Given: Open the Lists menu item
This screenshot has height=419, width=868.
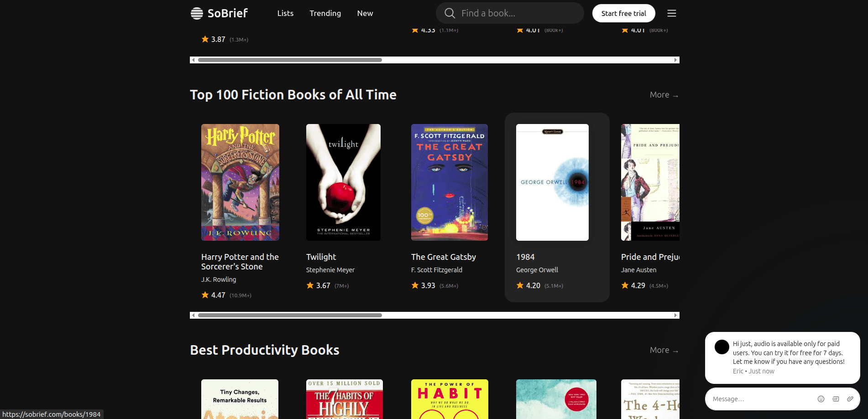Looking at the screenshot, I should click(x=285, y=13).
